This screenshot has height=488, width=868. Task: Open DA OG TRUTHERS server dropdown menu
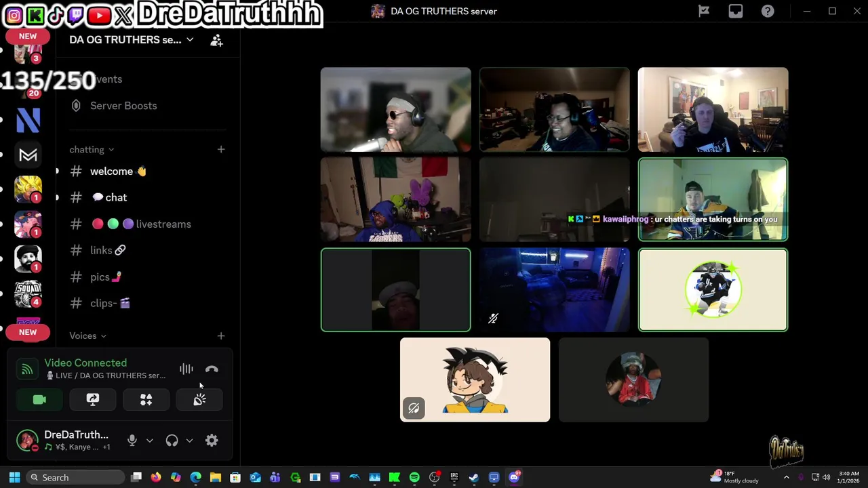[x=132, y=40]
